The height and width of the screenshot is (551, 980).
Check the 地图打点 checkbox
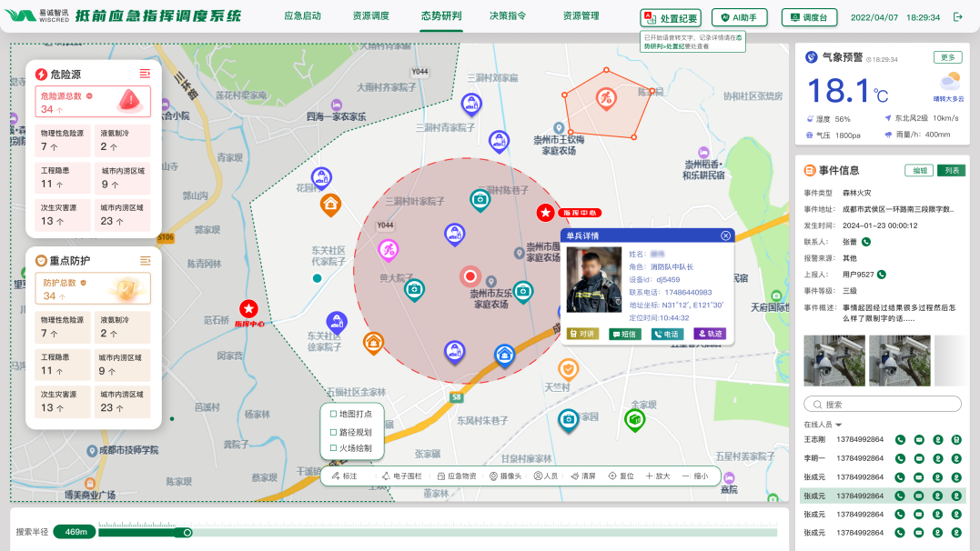click(333, 414)
